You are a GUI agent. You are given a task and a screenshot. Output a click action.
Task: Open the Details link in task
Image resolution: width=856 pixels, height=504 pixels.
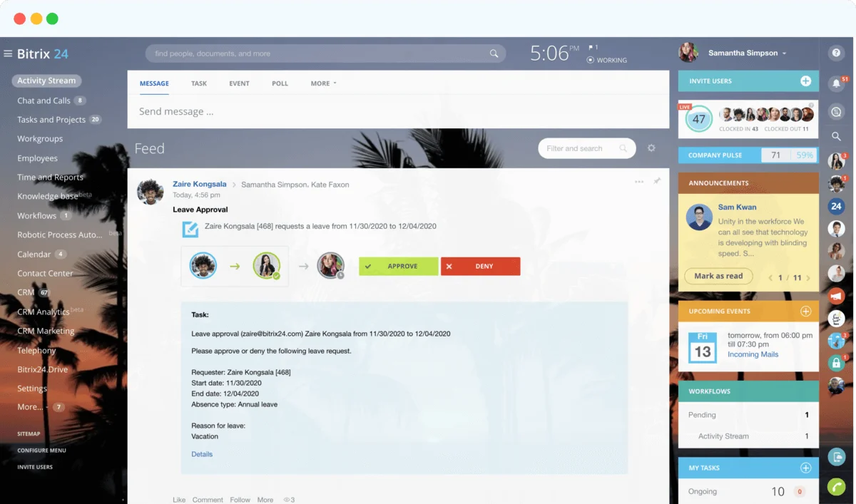click(202, 454)
